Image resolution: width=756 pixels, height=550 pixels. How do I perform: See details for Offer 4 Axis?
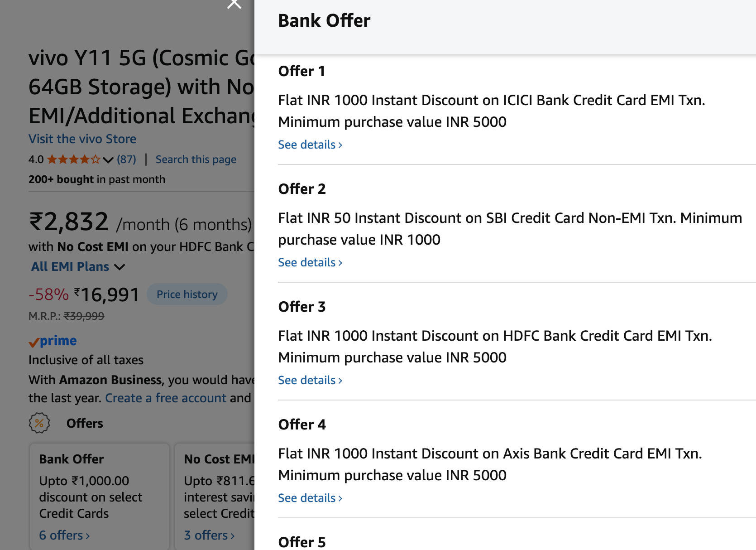point(310,498)
